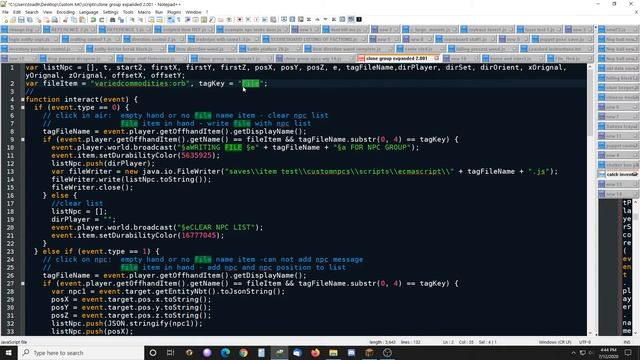Collapse the function interact fold on line 4
Viewport: 640px width, 360px height.
pos(22,100)
